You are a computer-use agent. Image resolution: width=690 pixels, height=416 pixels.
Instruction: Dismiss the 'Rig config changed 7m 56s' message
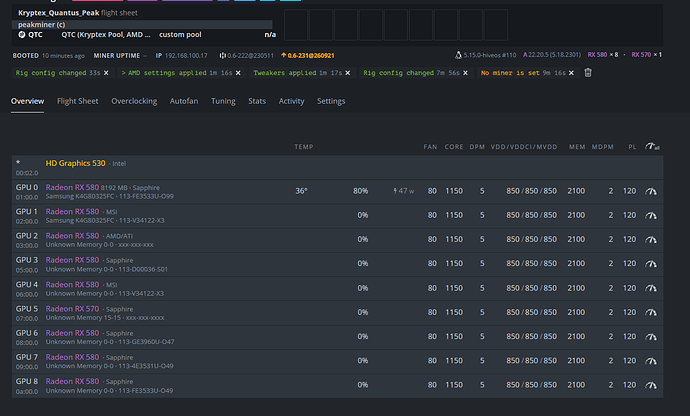465,73
